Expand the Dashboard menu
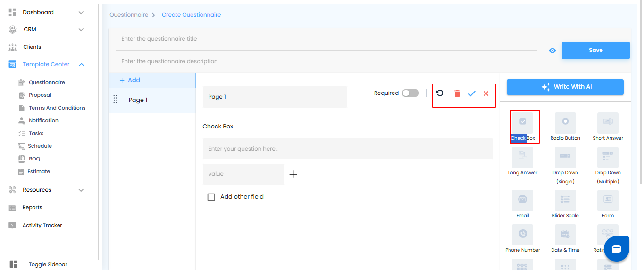The image size is (644, 270). coord(81,13)
